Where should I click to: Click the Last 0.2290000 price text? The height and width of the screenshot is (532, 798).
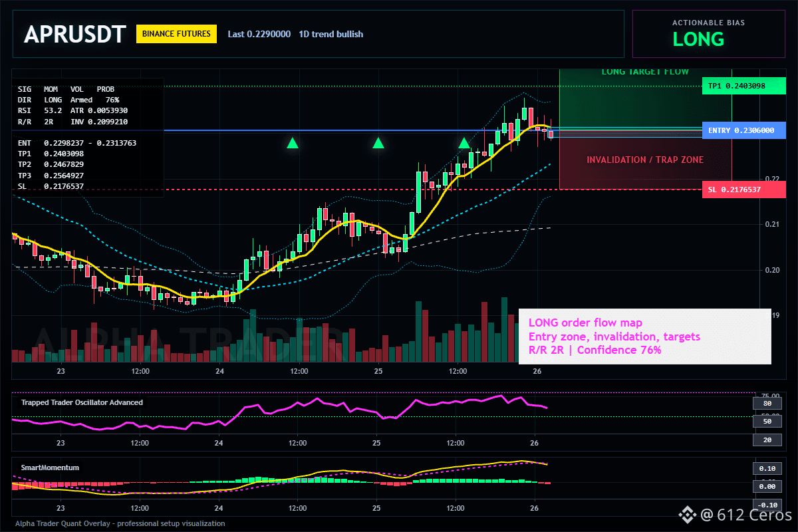(259, 34)
